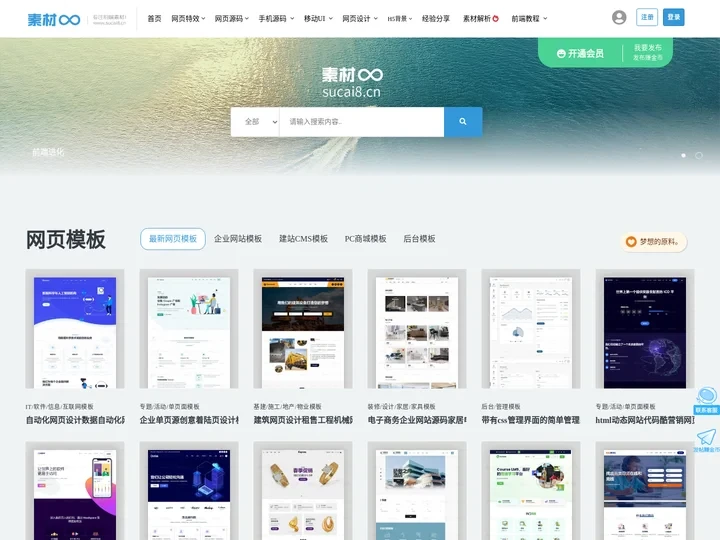Image resolution: width=720 pixels, height=540 pixels.
Task: Open title 建筑网页设计租售工程机械
Action: [303, 420]
